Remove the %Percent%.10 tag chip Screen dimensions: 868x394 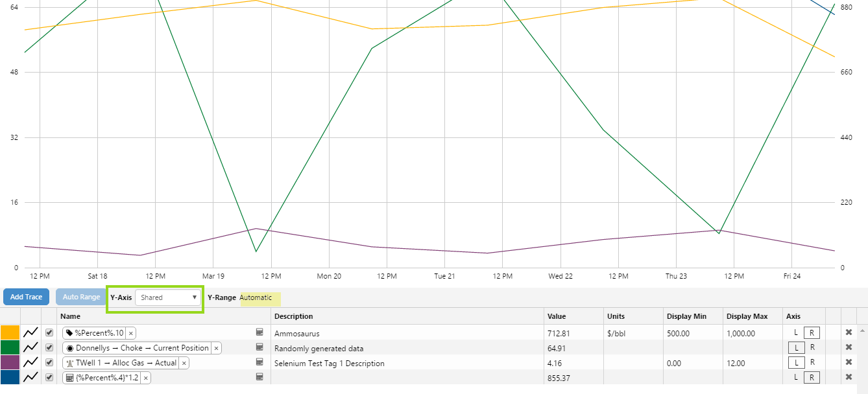tap(130, 333)
